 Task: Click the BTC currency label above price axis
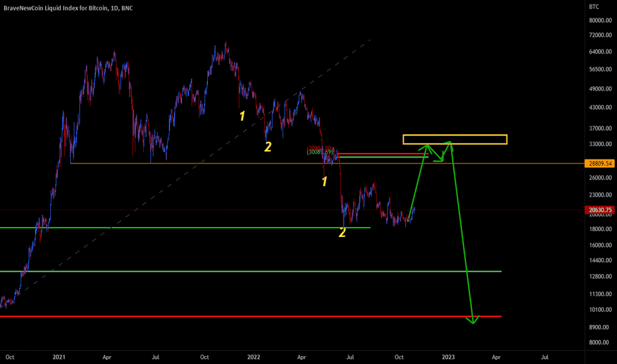point(594,7)
